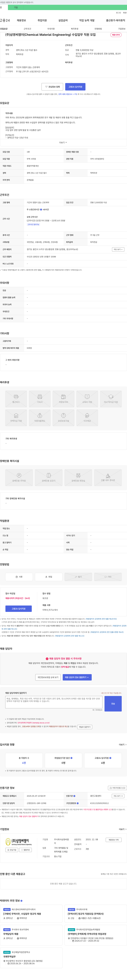Select the 기타 screening method box
The width and height of the screenshot is (127, 980).
108,577
